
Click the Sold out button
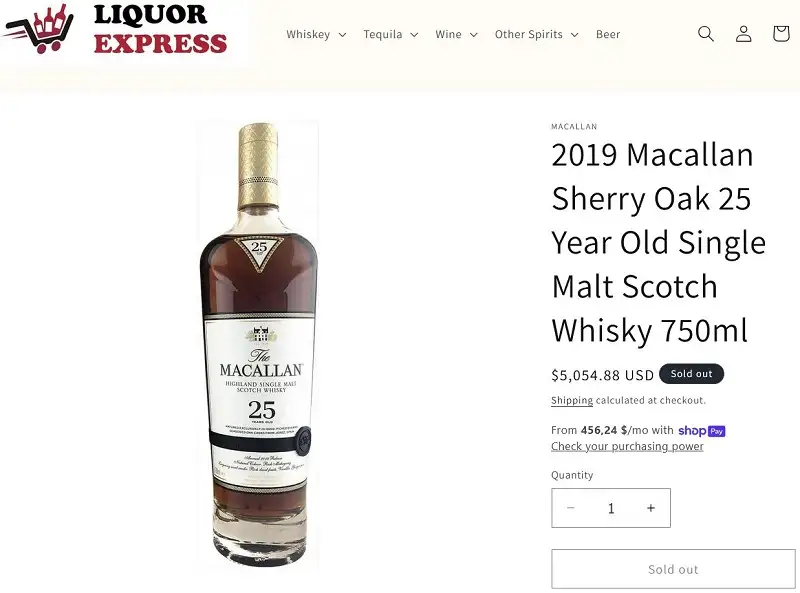tap(672, 568)
